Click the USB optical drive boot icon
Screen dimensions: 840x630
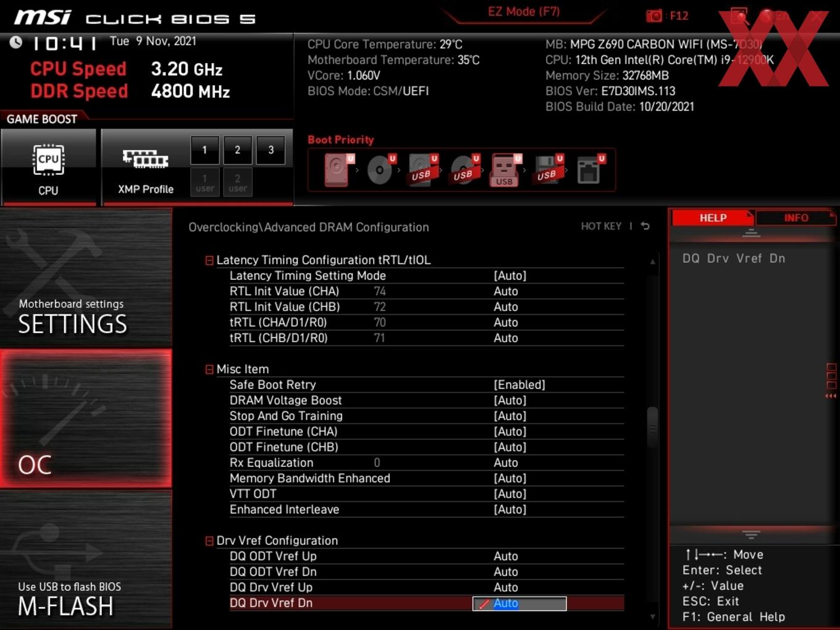(x=465, y=170)
